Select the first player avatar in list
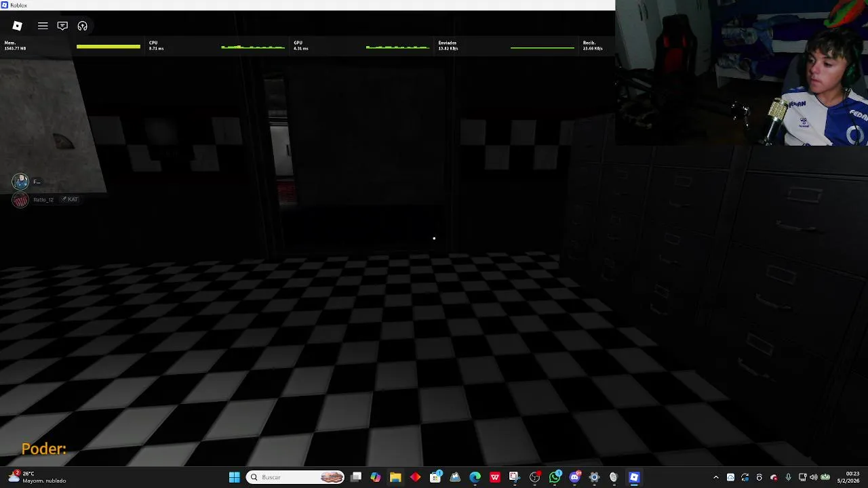868x488 pixels. coord(20,181)
